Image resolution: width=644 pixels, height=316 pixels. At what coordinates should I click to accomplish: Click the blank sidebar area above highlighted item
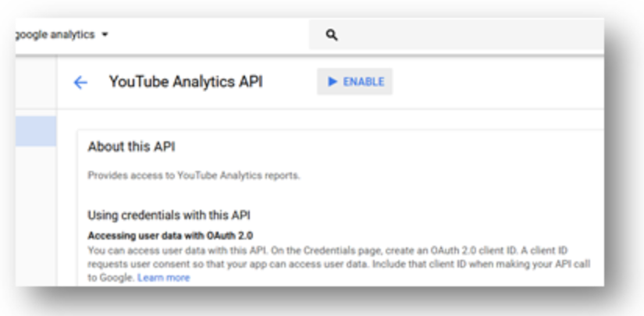tap(36, 87)
